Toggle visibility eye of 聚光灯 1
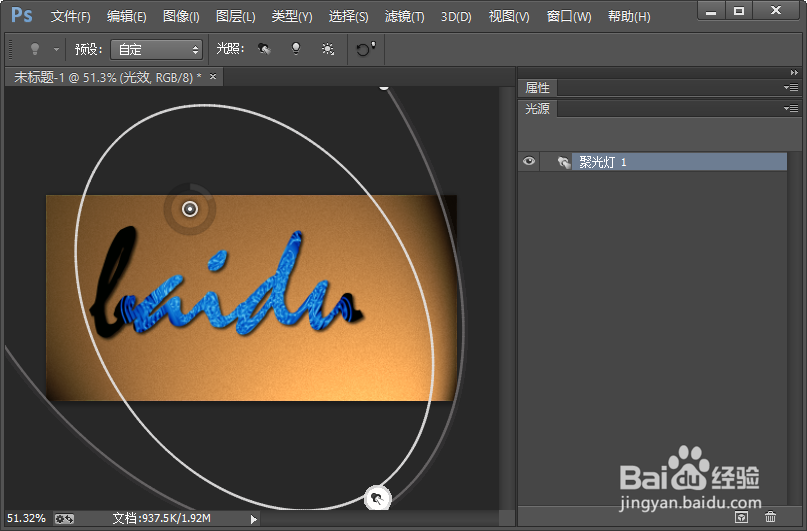Image resolution: width=807 pixels, height=531 pixels. 529,162
